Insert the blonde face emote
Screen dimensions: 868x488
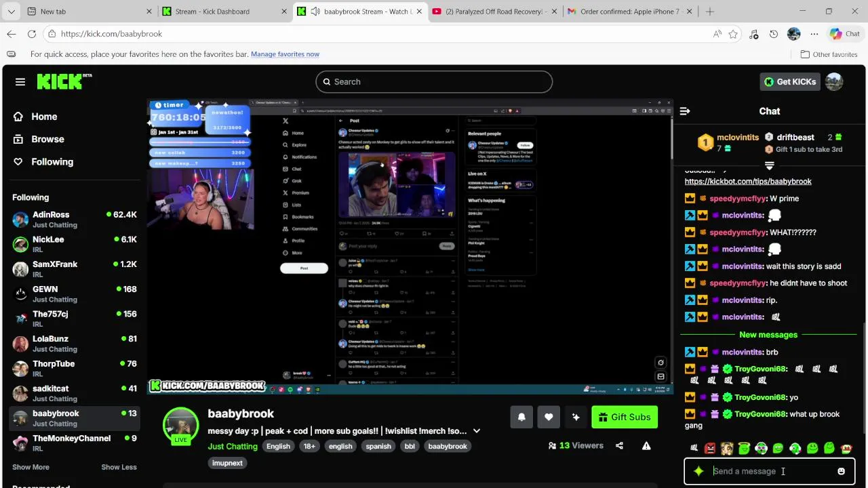point(727,448)
